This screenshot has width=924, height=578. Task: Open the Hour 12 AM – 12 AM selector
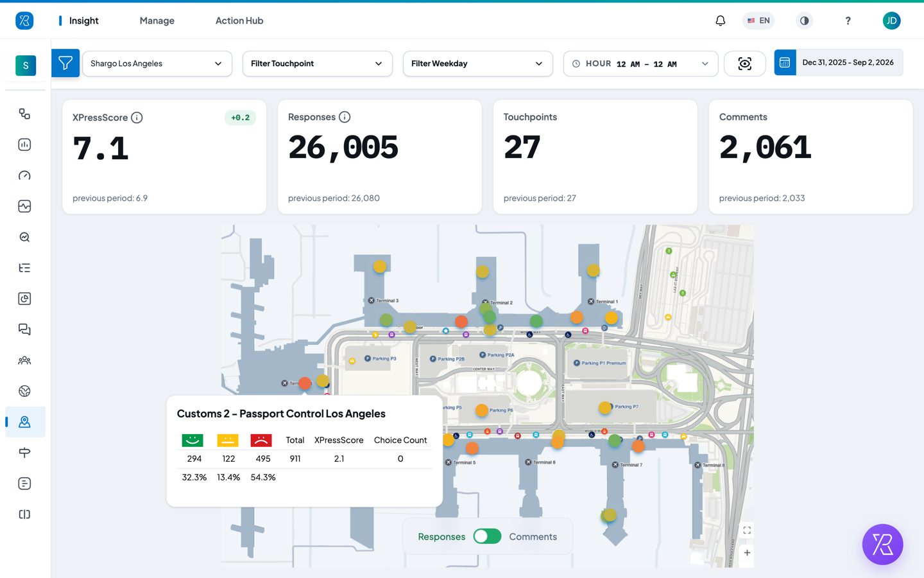(x=640, y=64)
